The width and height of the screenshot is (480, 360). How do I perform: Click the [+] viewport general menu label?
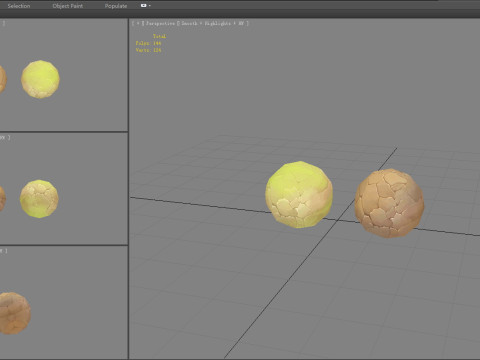[138, 23]
